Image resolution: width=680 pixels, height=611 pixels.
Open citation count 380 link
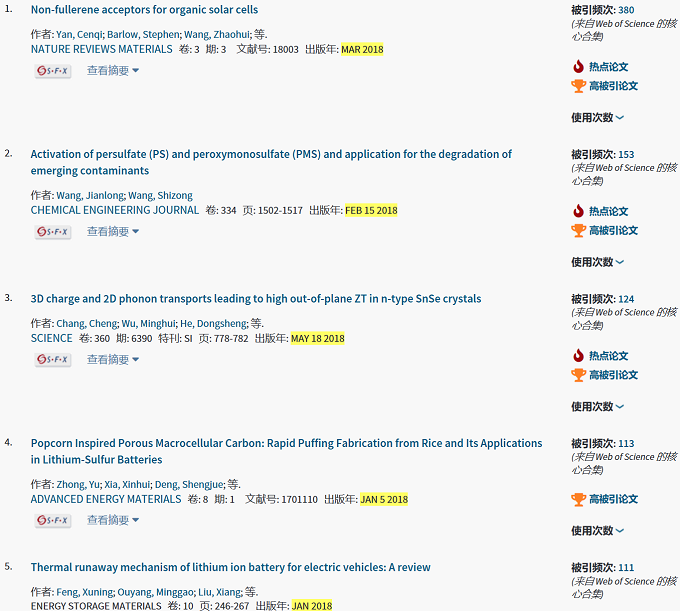(626, 10)
